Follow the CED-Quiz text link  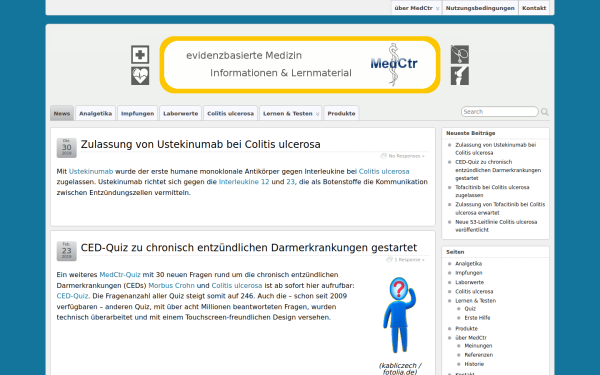click(72, 296)
